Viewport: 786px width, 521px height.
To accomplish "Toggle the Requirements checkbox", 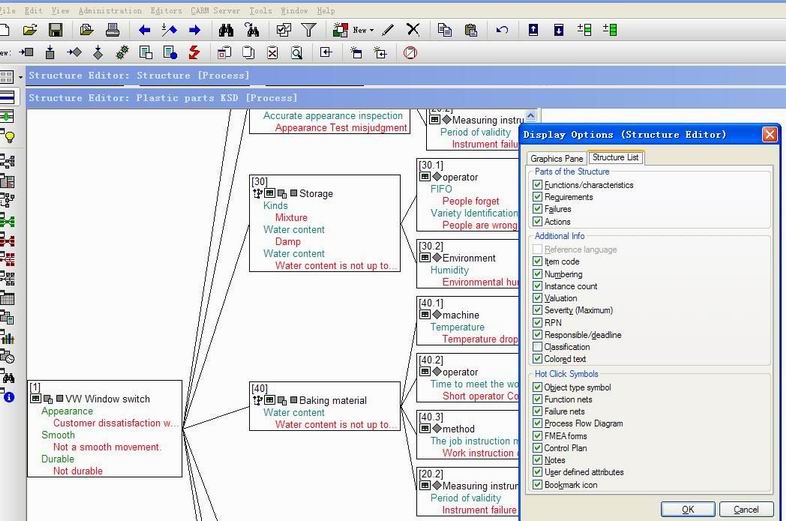I will (x=537, y=197).
